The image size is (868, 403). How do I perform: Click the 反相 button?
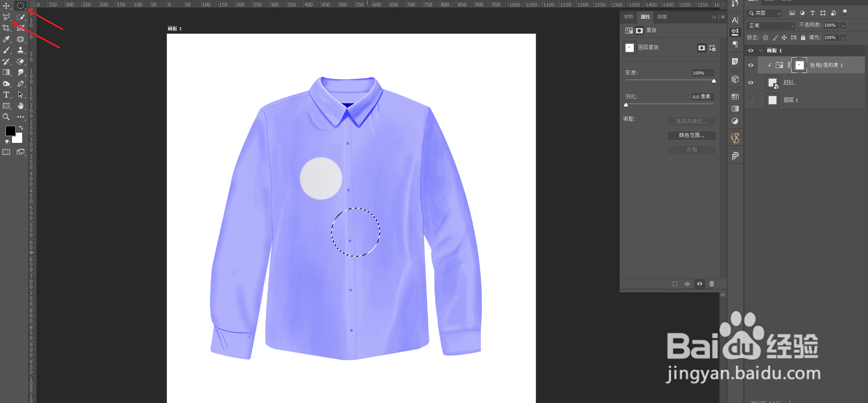[691, 150]
